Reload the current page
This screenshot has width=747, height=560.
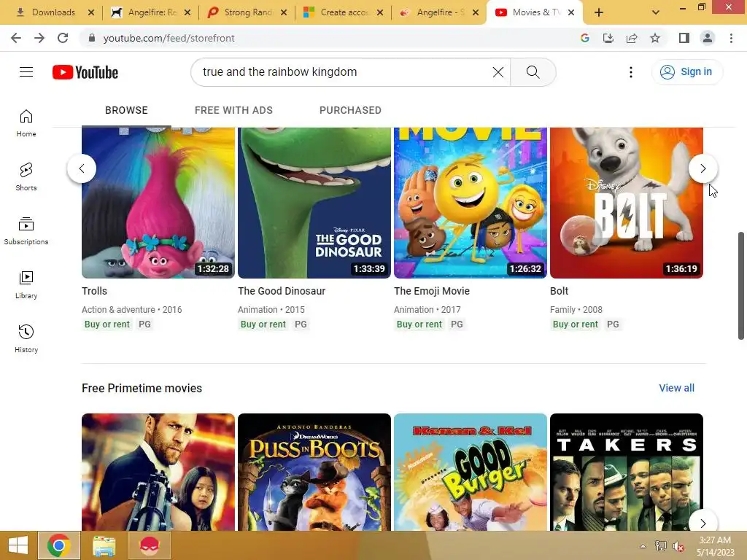pos(63,38)
